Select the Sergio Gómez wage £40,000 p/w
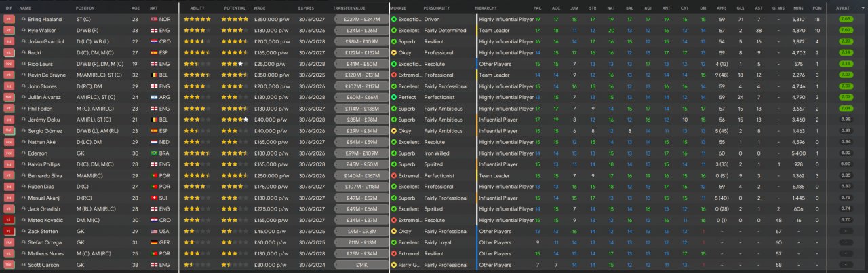This screenshot has width=868, height=273. [270, 131]
